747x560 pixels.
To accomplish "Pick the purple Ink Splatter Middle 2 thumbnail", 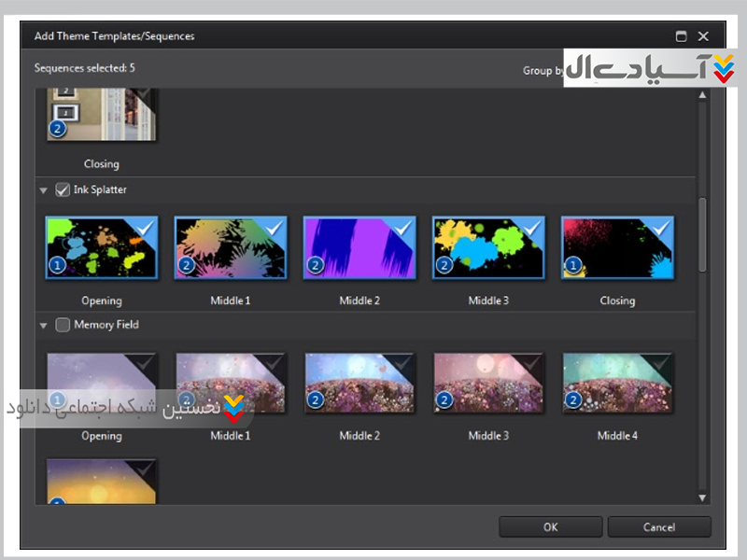I will pyautogui.click(x=359, y=247).
